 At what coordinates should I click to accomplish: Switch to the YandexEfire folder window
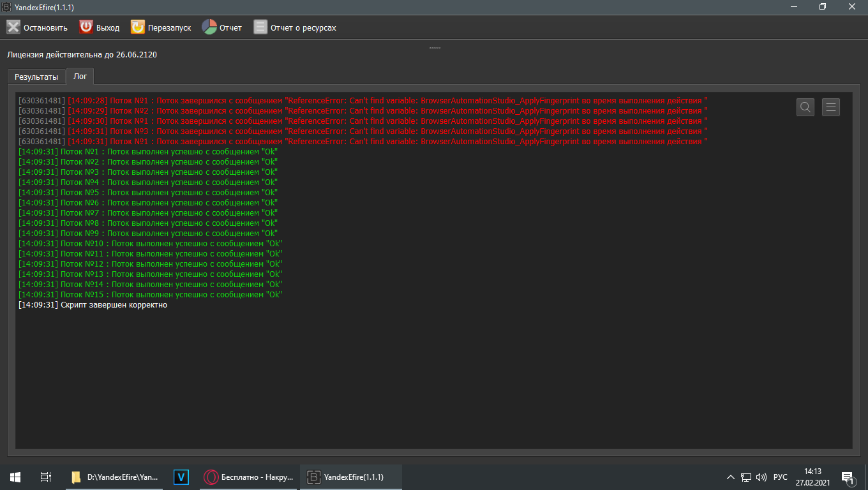point(115,477)
